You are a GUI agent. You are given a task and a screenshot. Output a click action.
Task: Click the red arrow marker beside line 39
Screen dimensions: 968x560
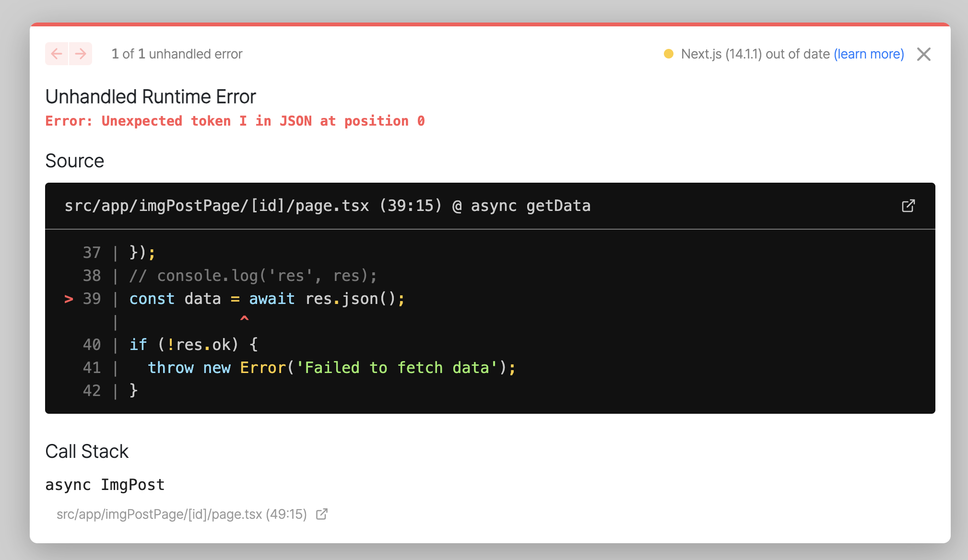coord(69,299)
